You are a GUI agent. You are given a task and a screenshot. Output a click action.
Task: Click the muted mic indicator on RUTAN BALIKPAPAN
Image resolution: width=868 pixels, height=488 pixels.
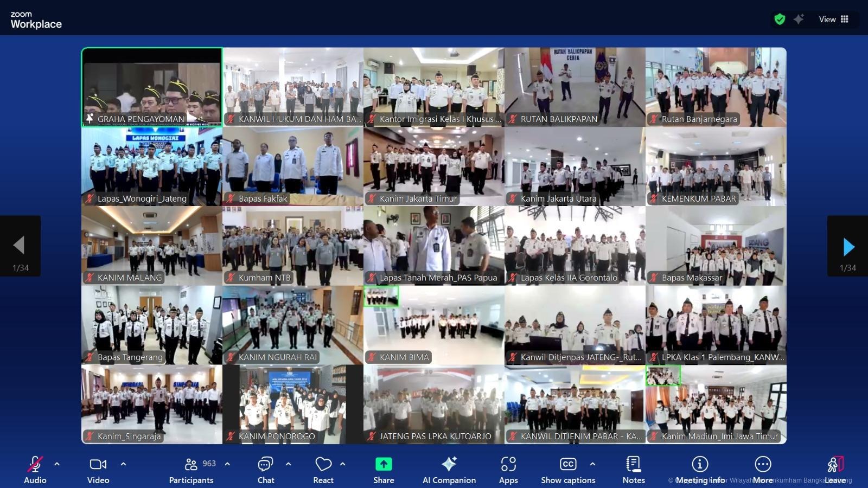pos(513,119)
